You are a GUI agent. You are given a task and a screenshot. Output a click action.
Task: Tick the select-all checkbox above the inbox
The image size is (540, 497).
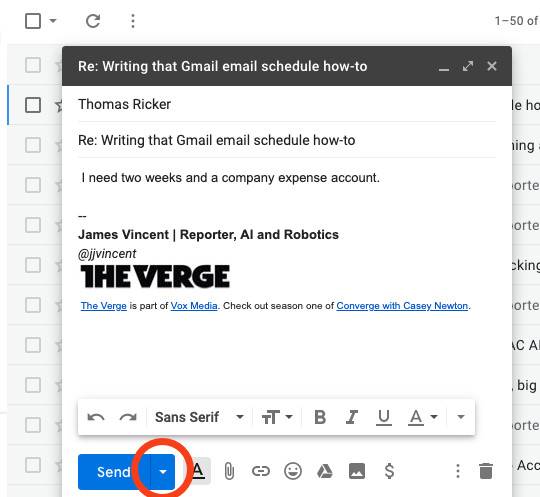[33, 21]
